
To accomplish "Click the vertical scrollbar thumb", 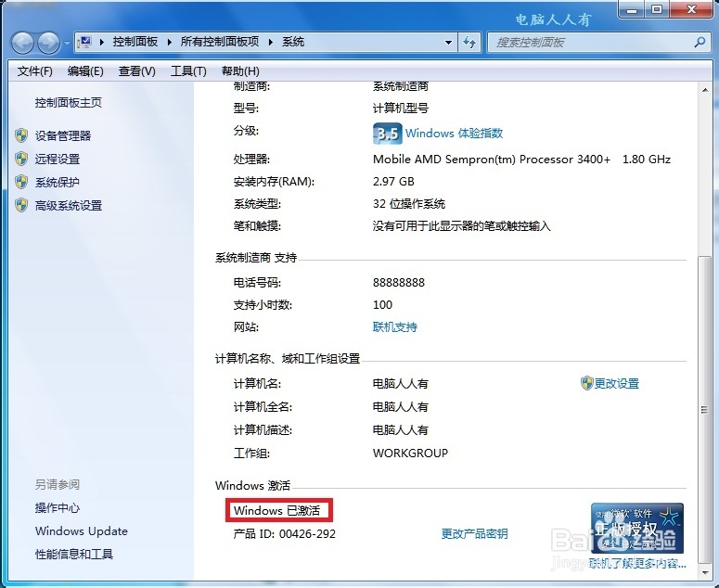I will pos(705,410).
